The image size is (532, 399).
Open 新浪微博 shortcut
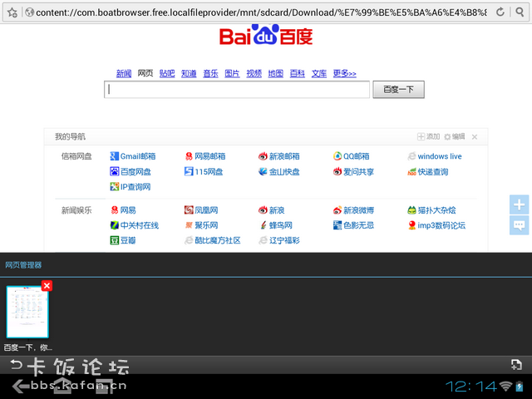pos(353,210)
